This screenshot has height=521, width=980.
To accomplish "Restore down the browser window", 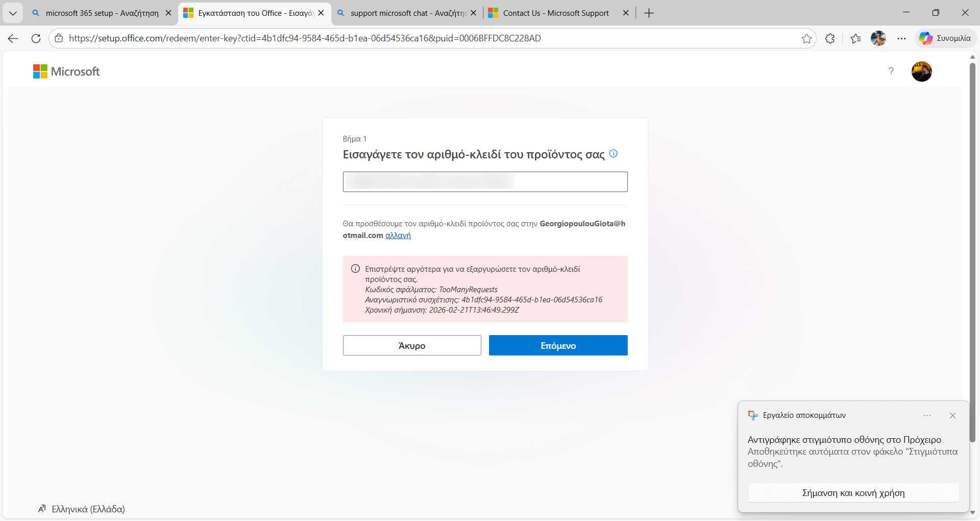I will tap(936, 13).
